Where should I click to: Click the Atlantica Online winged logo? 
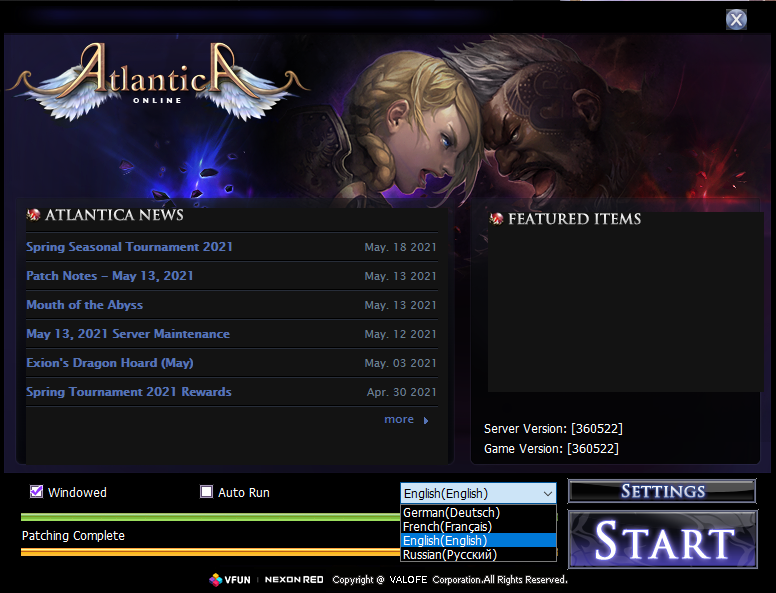tap(157, 81)
